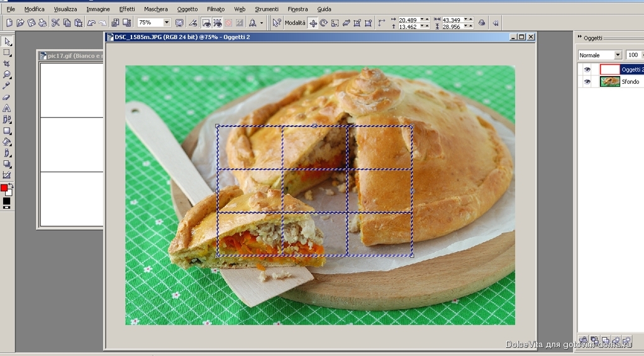This screenshot has height=356, width=644.
Task: Hide the Oggetti 2 layer eye
Action: click(x=587, y=69)
